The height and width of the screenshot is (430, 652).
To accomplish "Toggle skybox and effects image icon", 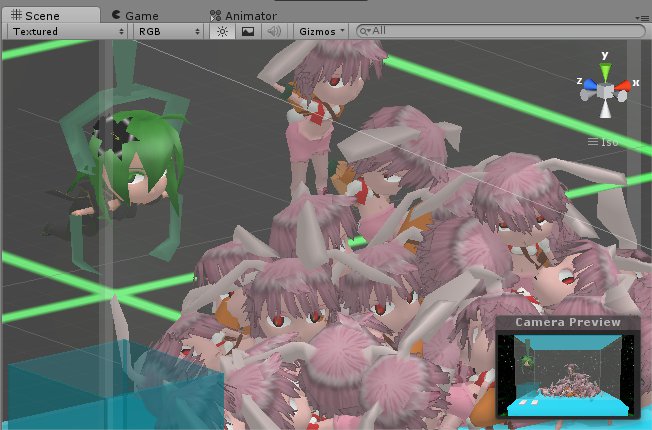I will coord(248,32).
